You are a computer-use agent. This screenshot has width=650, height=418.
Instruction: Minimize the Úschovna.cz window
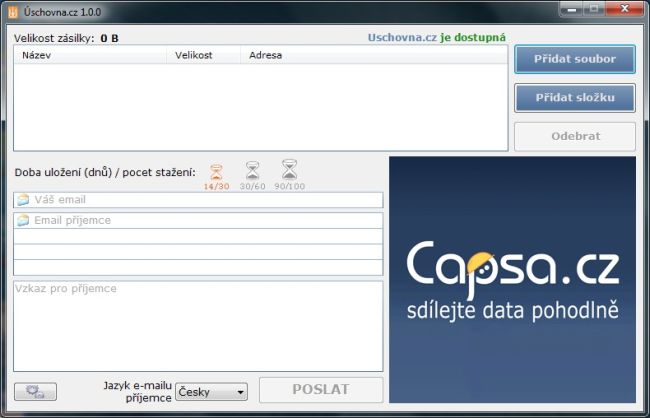pyautogui.click(x=572, y=9)
